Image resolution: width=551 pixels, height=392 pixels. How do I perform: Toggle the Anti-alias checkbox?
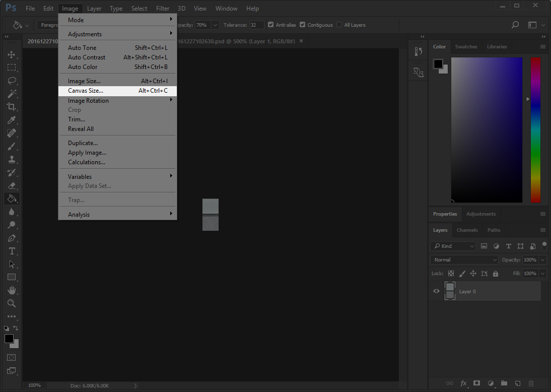(270, 25)
